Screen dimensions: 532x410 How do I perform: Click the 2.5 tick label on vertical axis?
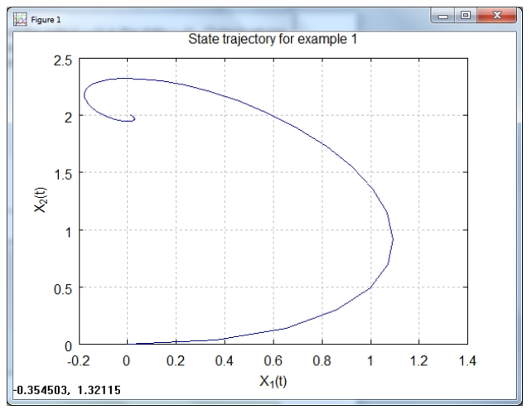pyautogui.click(x=63, y=61)
